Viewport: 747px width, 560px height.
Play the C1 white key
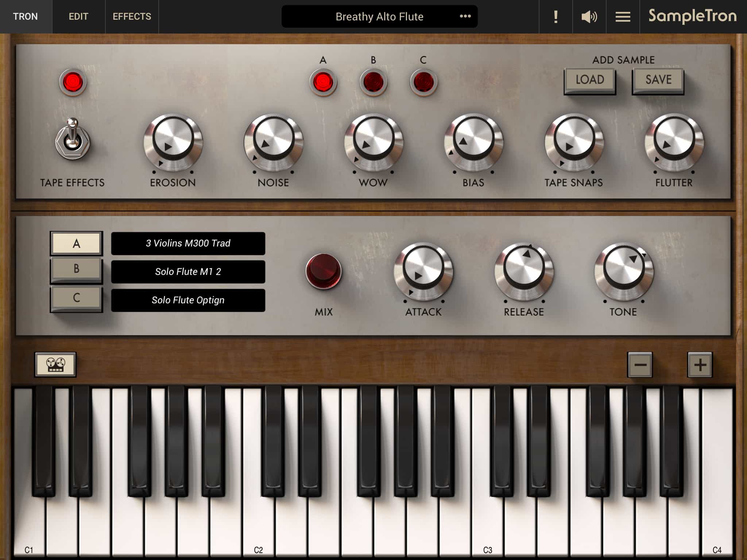point(29,525)
